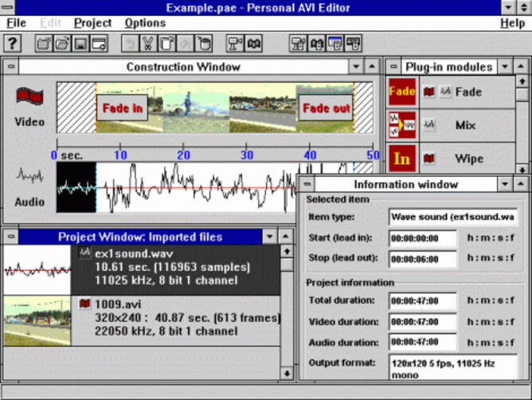The image size is (532, 400).
Task: Select the red In Wipe plug-in icon
Action: click(x=402, y=159)
